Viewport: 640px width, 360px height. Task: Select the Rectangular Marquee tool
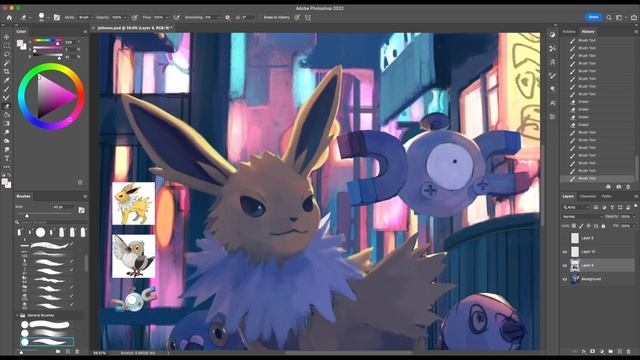[7, 45]
